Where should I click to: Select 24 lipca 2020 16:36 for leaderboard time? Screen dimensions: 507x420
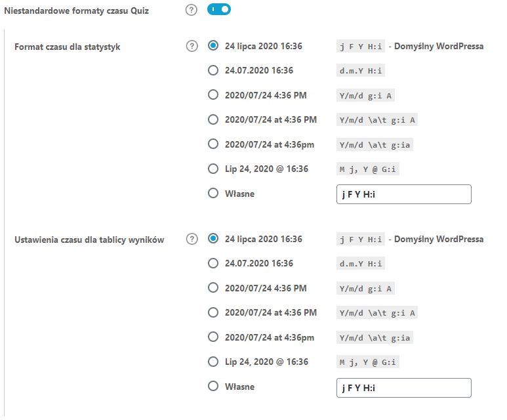pos(213,239)
